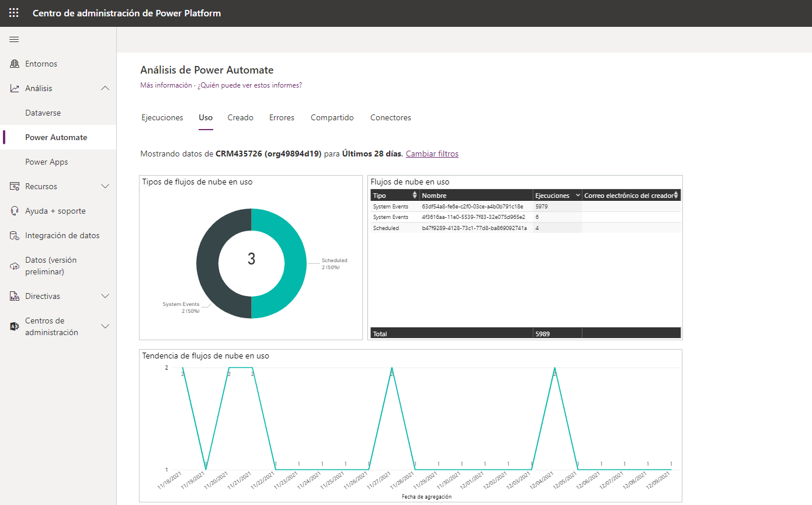Open the Compartido tab
This screenshot has width=812, height=505.
coord(332,117)
